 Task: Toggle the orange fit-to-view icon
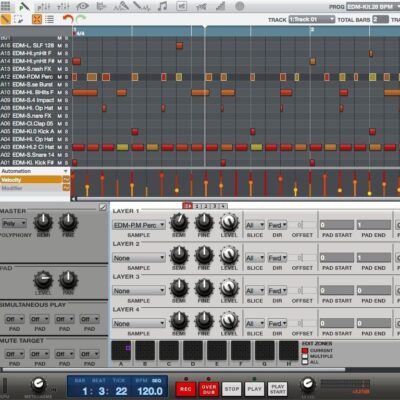[x=37, y=19]
